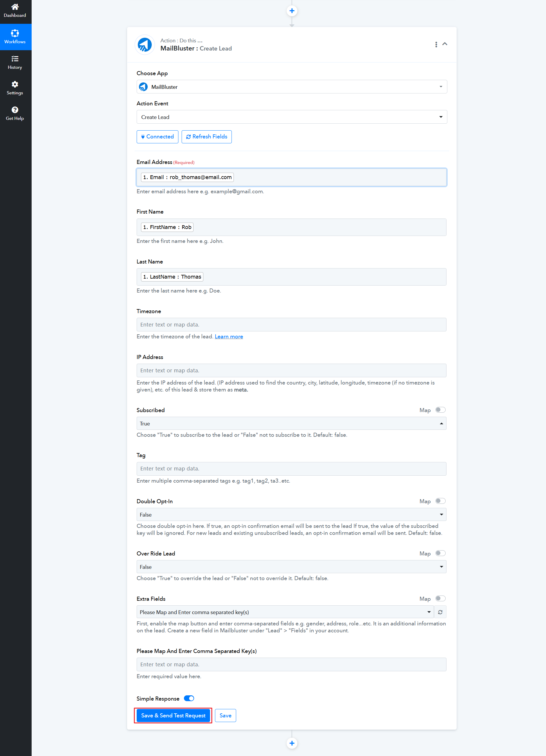Viewport: 546px width, 756px height.
Task: Open the Dashboard from sidebar
Action: coord(15,11)
